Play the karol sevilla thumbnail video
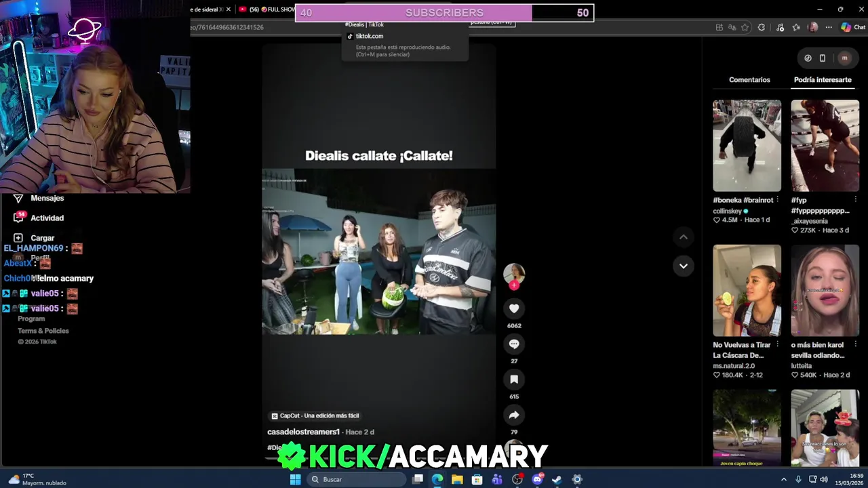This screenshot has height=488, width=868. click(825, 291)
